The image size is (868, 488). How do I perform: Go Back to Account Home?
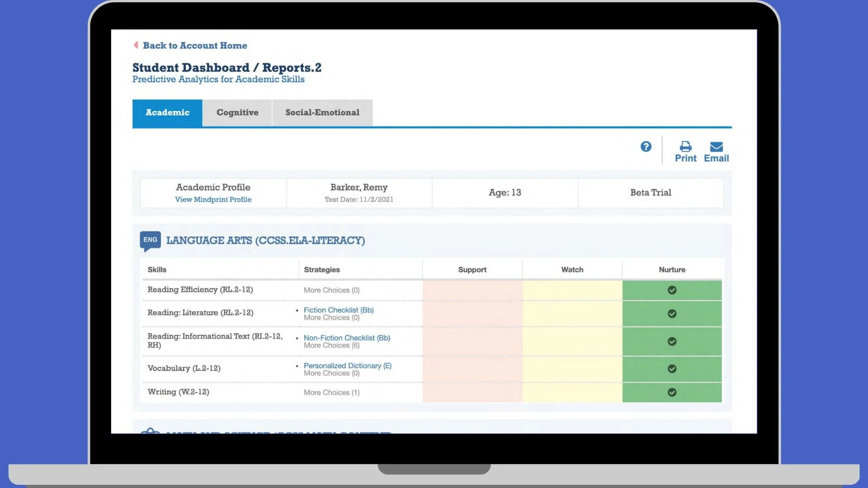(195, 46)
